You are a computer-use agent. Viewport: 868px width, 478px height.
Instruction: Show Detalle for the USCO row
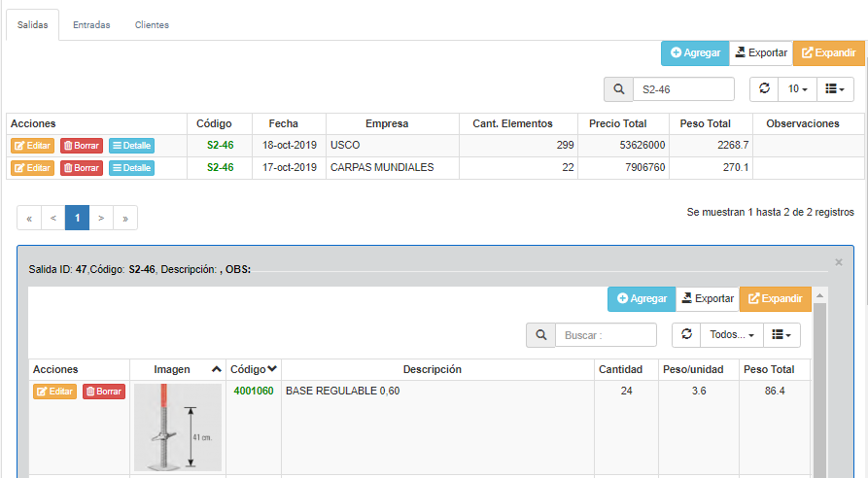coord(131,146)
